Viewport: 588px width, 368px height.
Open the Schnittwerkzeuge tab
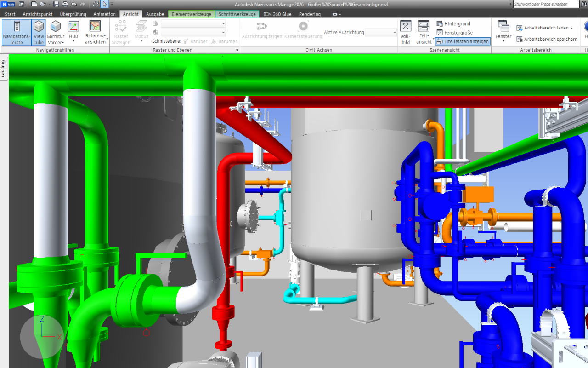tap(237, 14)
